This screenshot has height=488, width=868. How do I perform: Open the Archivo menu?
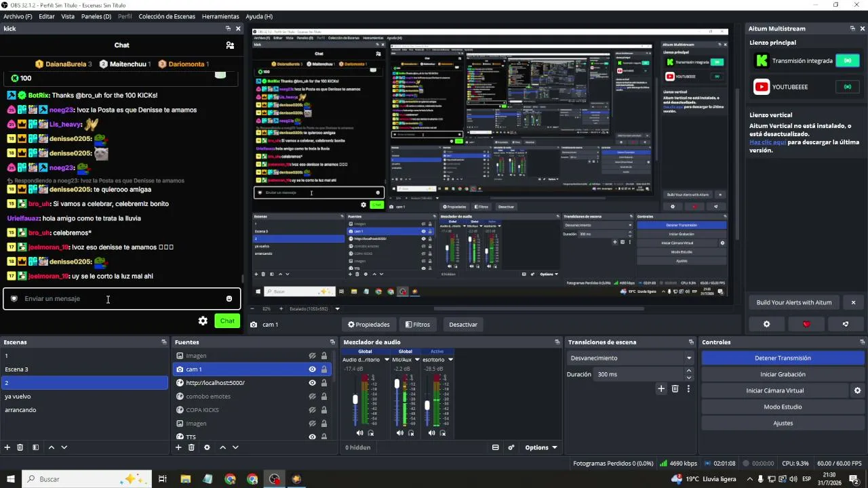pyautogui.click(x=18, y=16)
